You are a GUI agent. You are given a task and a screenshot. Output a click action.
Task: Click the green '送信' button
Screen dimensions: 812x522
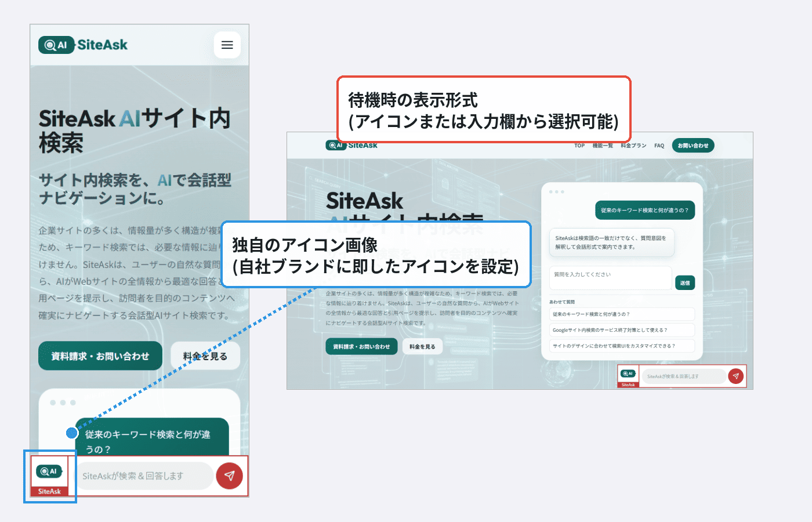(x=685, y=282)
